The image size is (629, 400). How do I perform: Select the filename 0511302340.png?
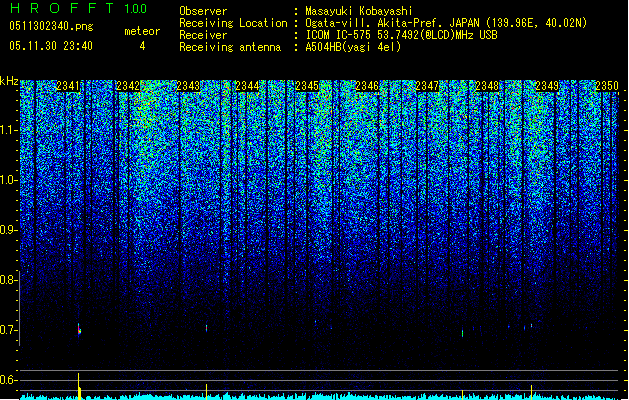click(51, 26)
